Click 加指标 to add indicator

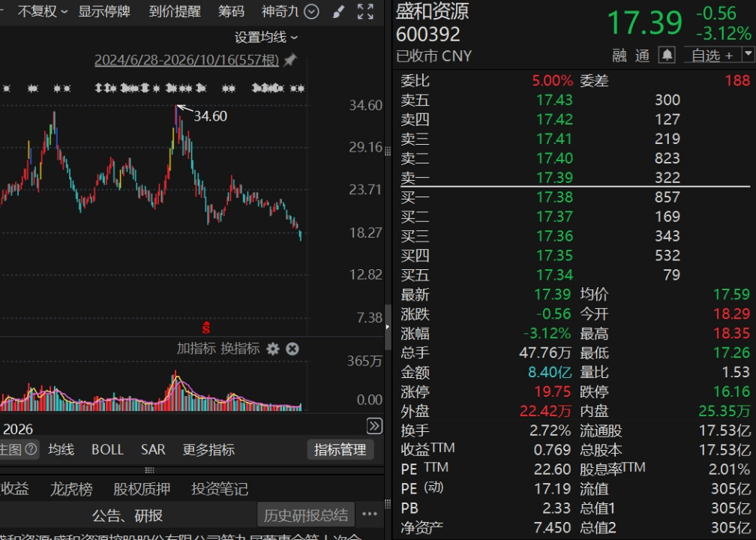pyautogui.click(x=196, y=349)
